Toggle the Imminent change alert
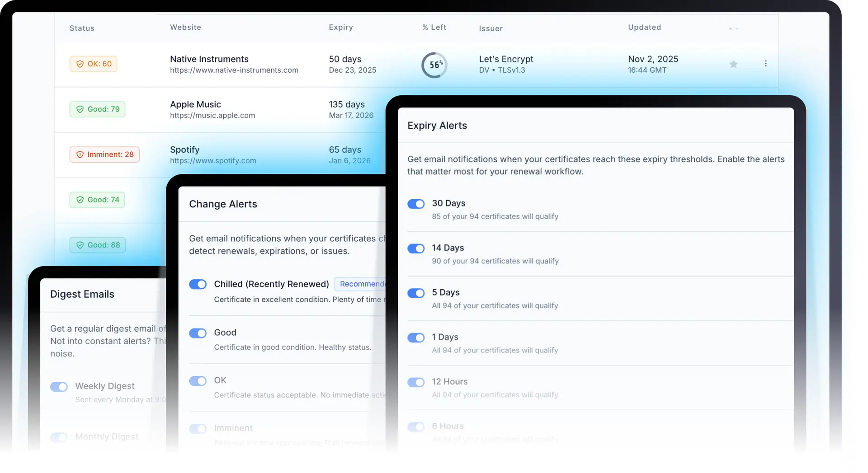Screen dimensions: 868x473 198,429
